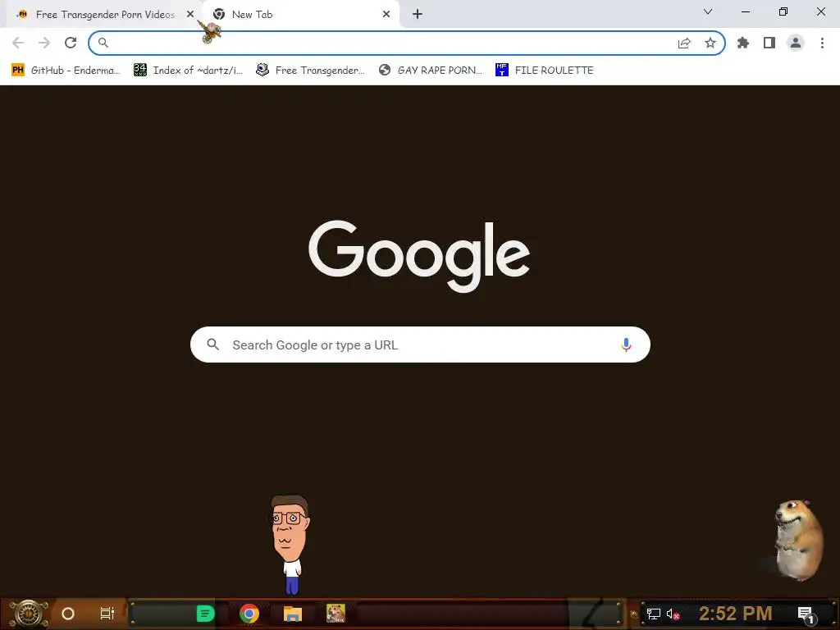Click the Google logo
Image resolution: width=840 pixels, height=630 pixels.
coord(419,256)
